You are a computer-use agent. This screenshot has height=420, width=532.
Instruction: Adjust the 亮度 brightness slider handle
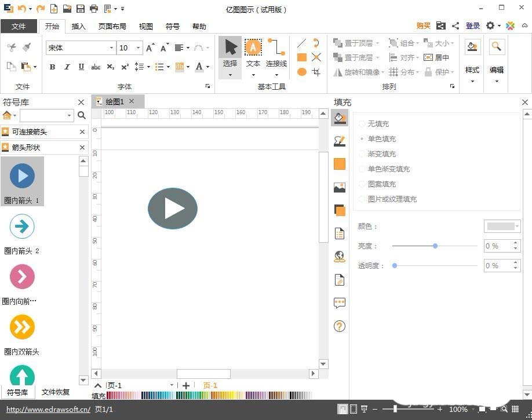[435, 246]
